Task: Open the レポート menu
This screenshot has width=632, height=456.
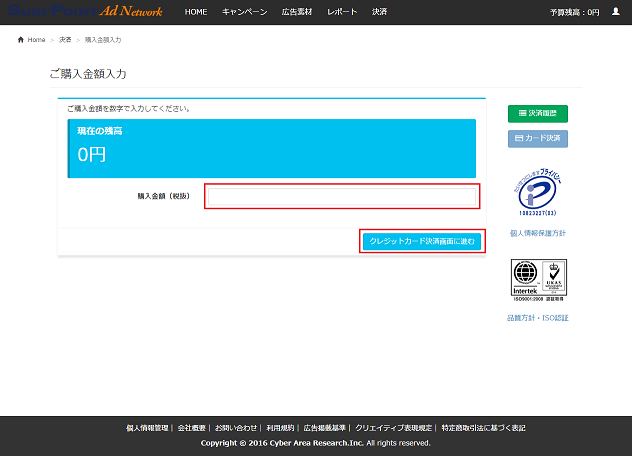Action: pos(342,12)
